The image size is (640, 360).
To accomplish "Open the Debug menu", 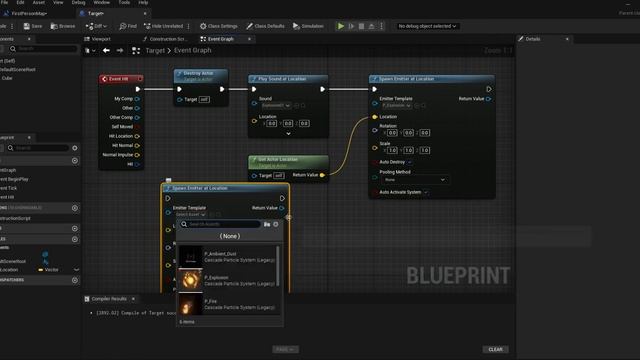I will pos(78,2).
